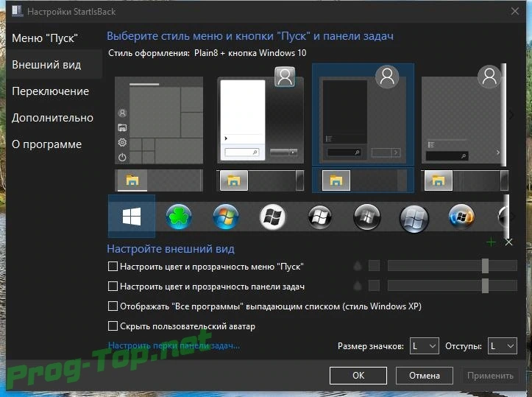Choose the black glossy Windows flag orb
The width and height of the screenshot is (532, 397).
(x=319, y=217)
